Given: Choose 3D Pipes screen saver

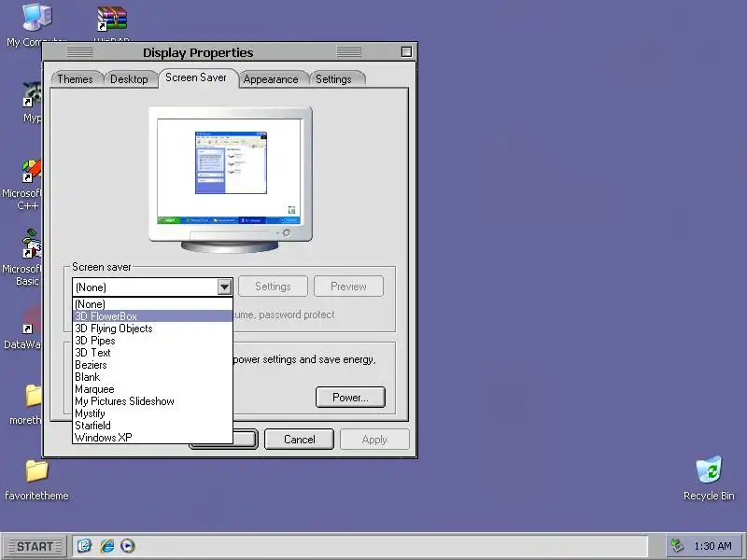Looking at the screenshot, I should (x=152, y=341).
